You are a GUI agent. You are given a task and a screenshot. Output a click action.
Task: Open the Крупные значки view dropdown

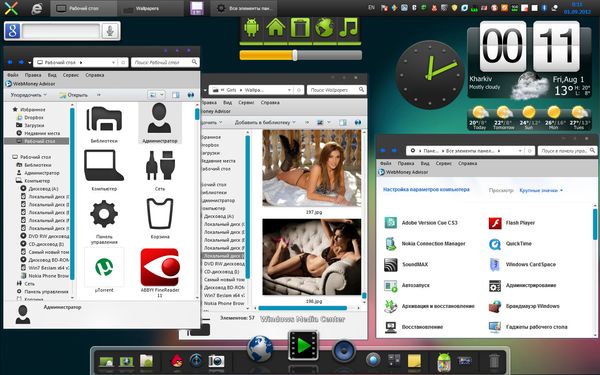point(541,190)
